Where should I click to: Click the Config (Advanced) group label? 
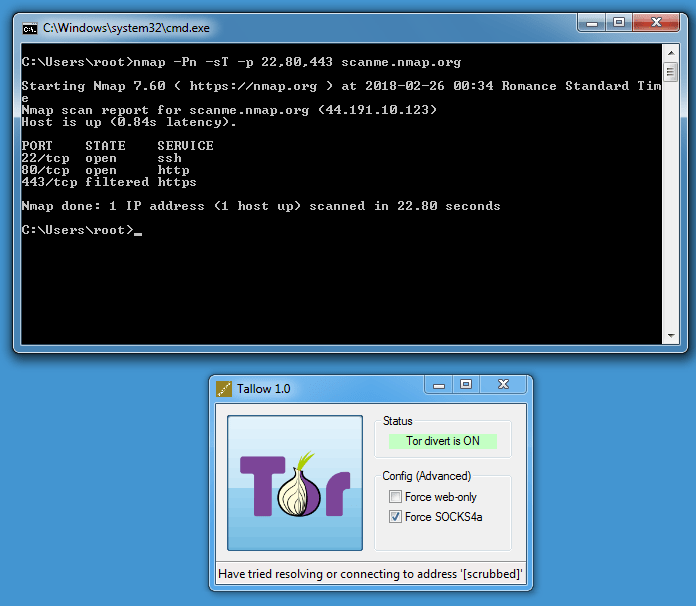[x=426, y=476]
